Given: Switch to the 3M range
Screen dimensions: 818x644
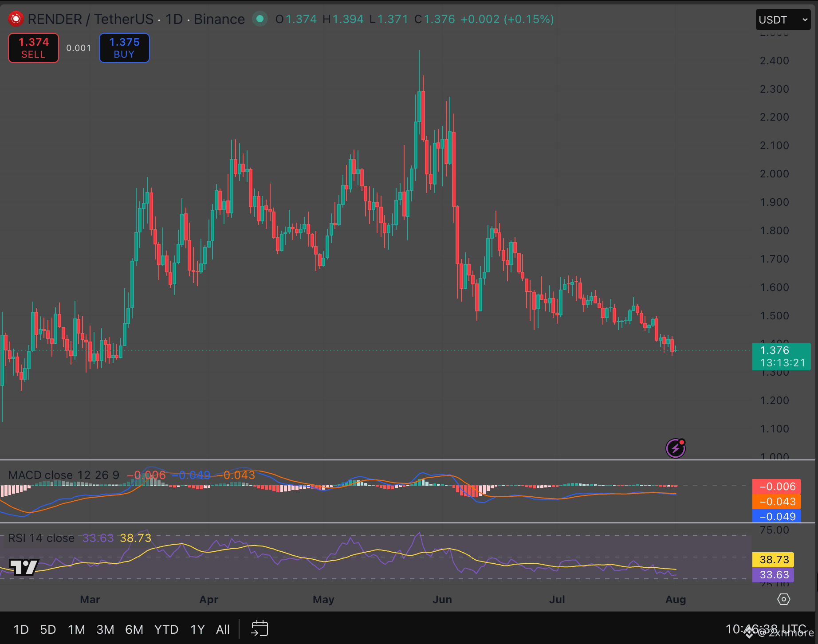Looking at the screenshot, I should (105, 629).
